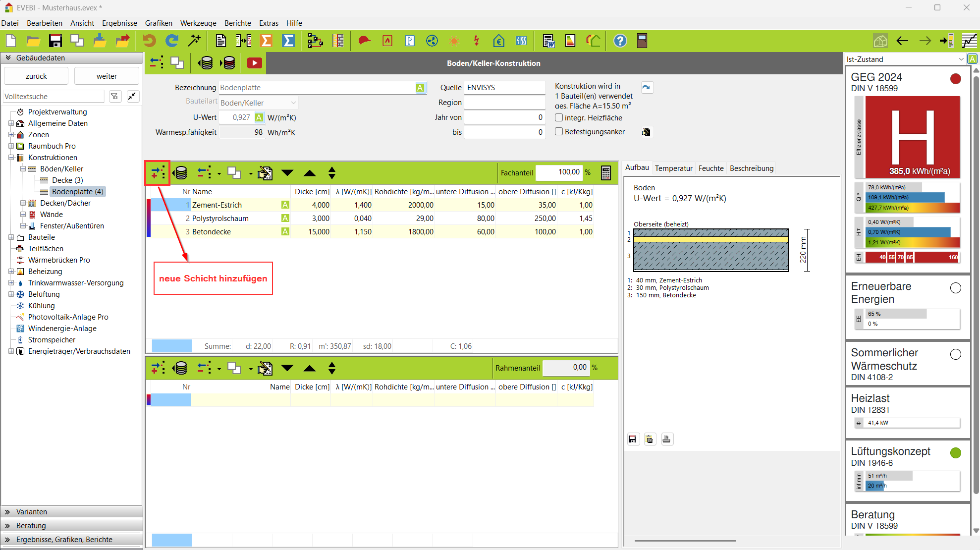Enable the integr. Heizfläche checkbox
This screenshot has width=980, height=550.
click(559, 118)
